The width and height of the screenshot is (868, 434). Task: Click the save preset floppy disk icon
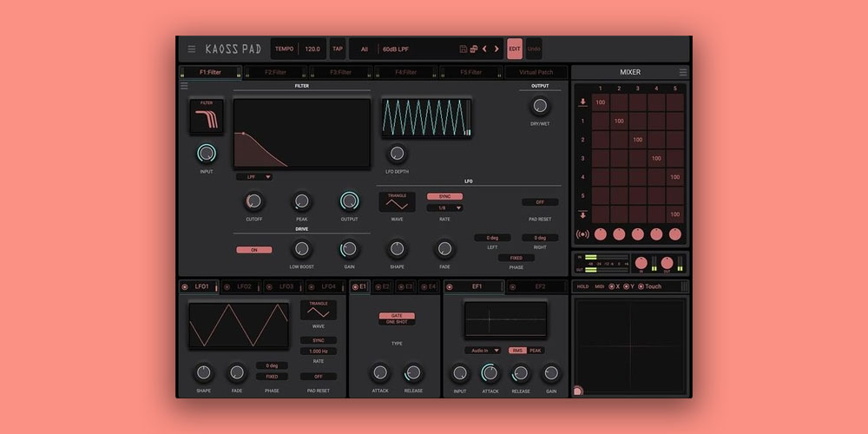click(464, 49)
